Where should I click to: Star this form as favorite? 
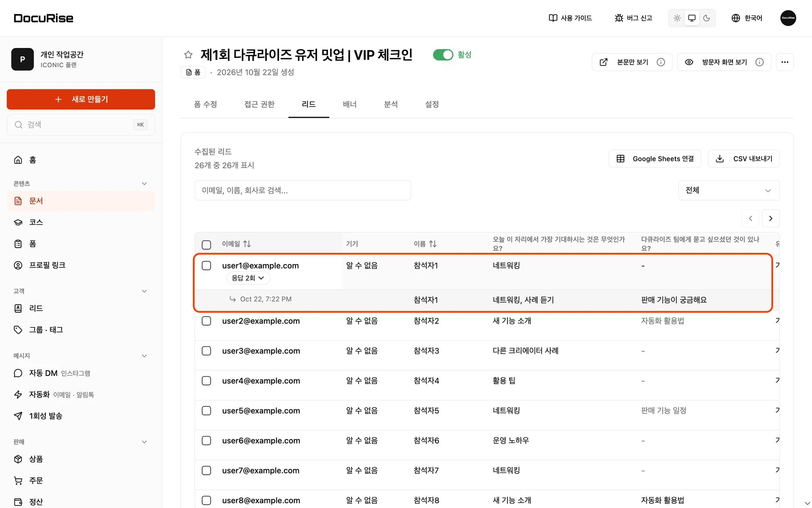tap(188, 55)
